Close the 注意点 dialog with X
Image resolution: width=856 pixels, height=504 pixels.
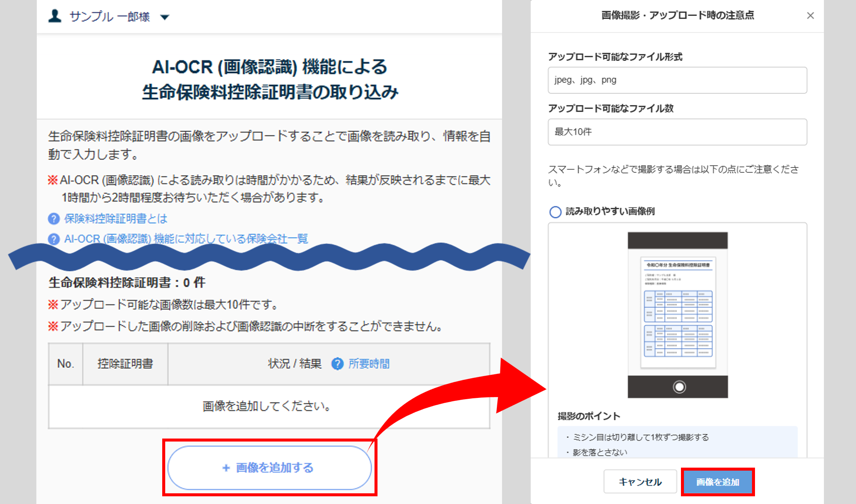[810, 16]
